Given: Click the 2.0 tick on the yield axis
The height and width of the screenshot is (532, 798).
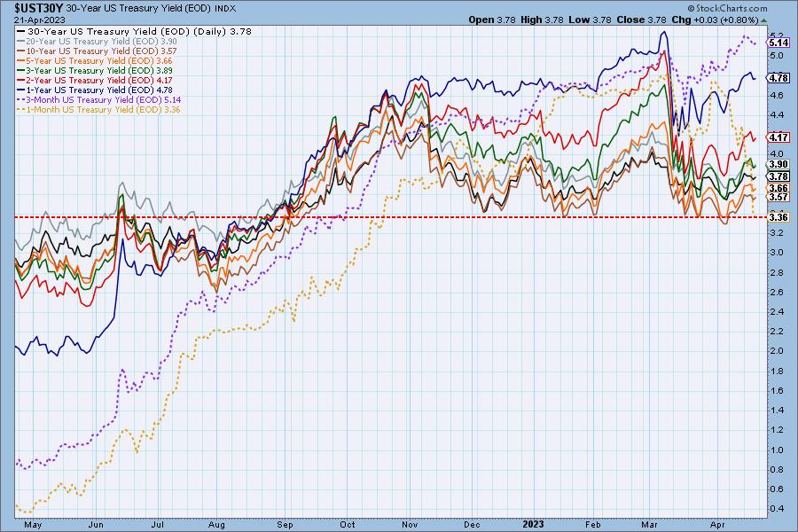Looking at the screenshot, I should [777, 351].
